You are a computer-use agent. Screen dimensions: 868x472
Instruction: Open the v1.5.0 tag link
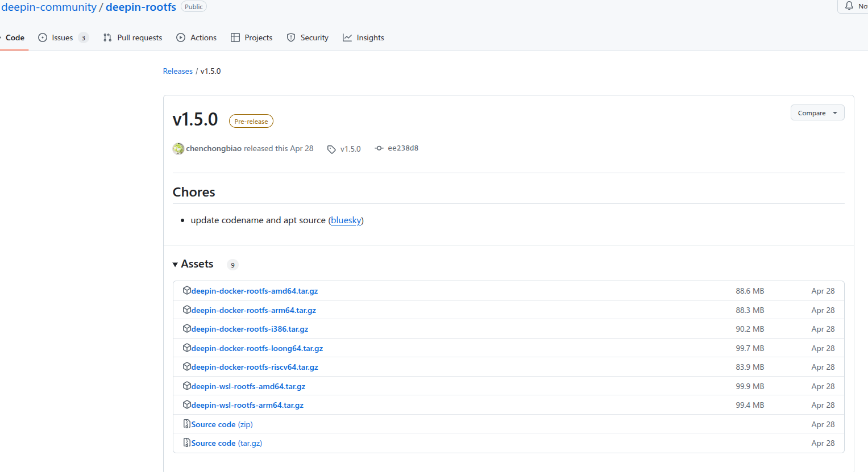pos(351,149)
